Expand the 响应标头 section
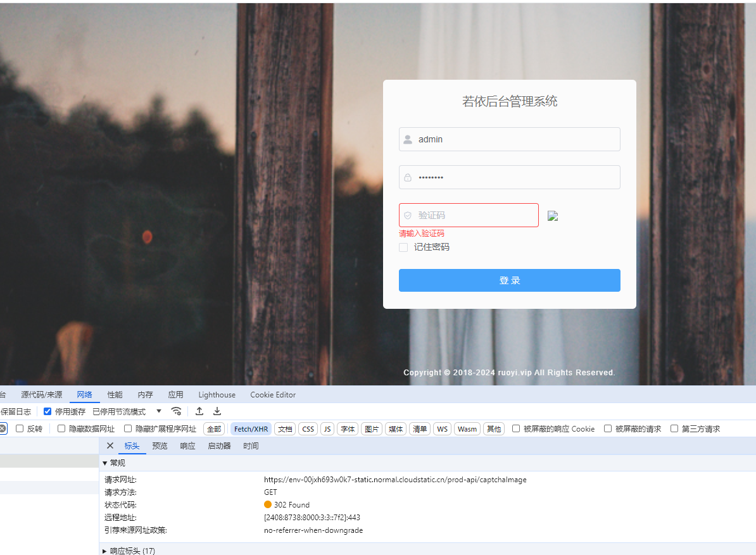 tap(105, 551)
